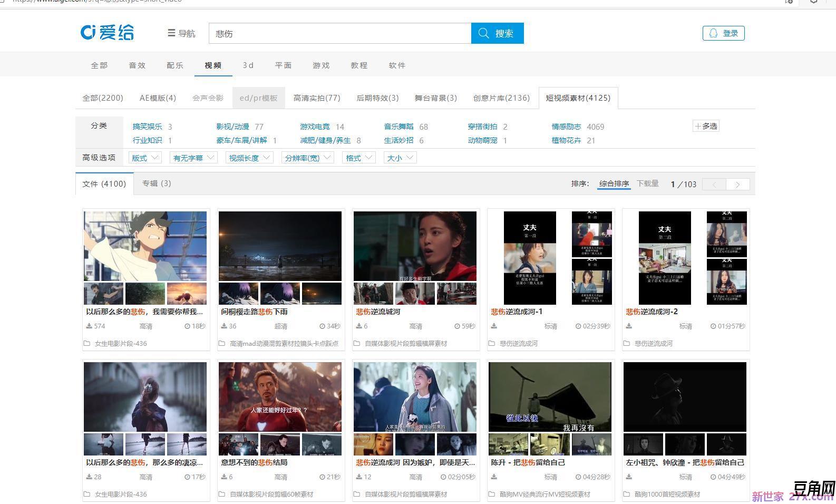Open 悲伤逆流成河-2 video title
The width and height of the screenshot is (836, 504).
tap(652, 312)
